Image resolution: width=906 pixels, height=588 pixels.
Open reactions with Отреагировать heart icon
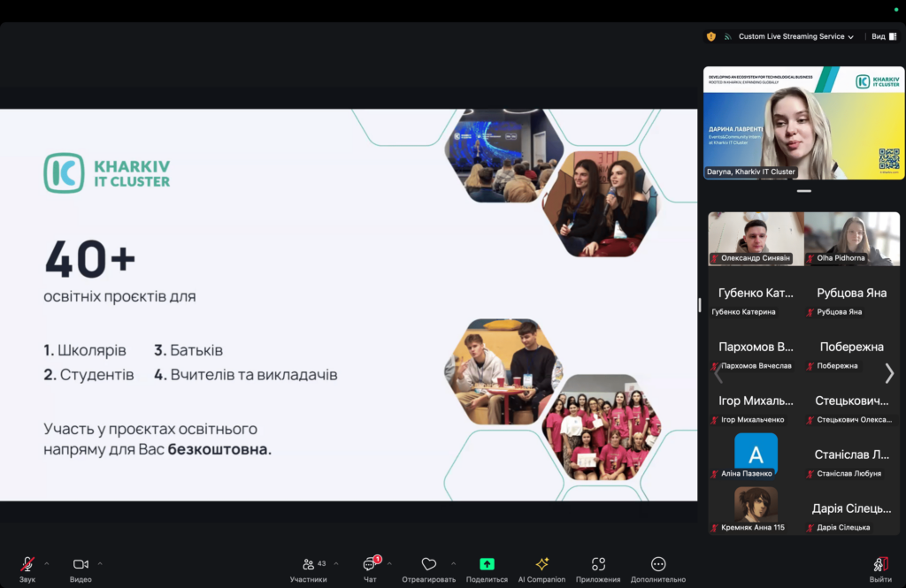(429, 569)
